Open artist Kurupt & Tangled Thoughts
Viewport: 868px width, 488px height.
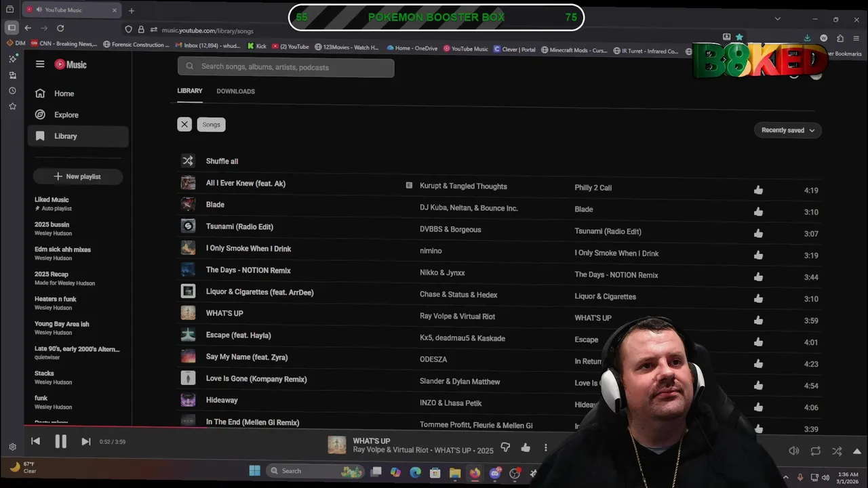tap(463, 186)
